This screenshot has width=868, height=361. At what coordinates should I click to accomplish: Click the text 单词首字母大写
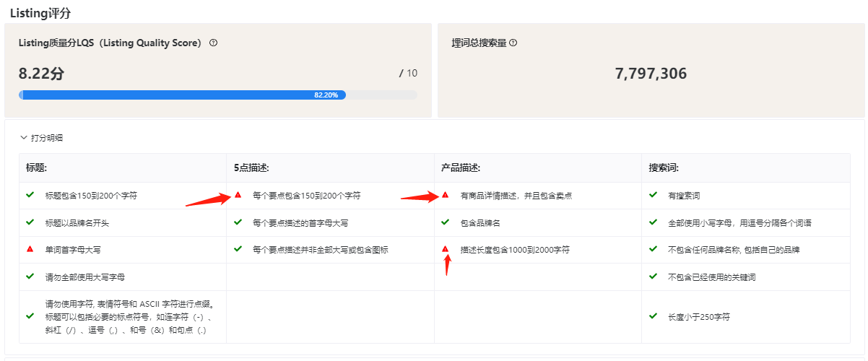(73, 250)
